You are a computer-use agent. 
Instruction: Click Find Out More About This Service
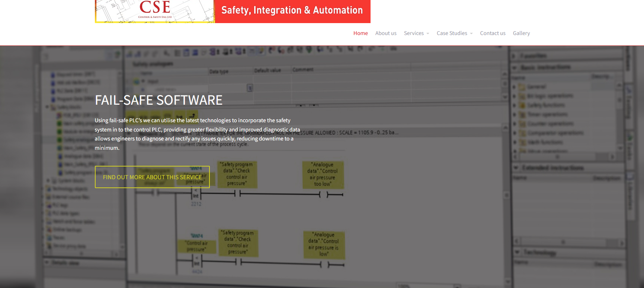[152, 177]
